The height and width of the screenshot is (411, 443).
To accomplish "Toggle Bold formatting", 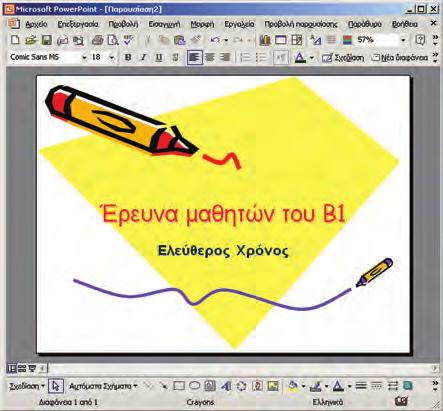I will coord(128,58).
